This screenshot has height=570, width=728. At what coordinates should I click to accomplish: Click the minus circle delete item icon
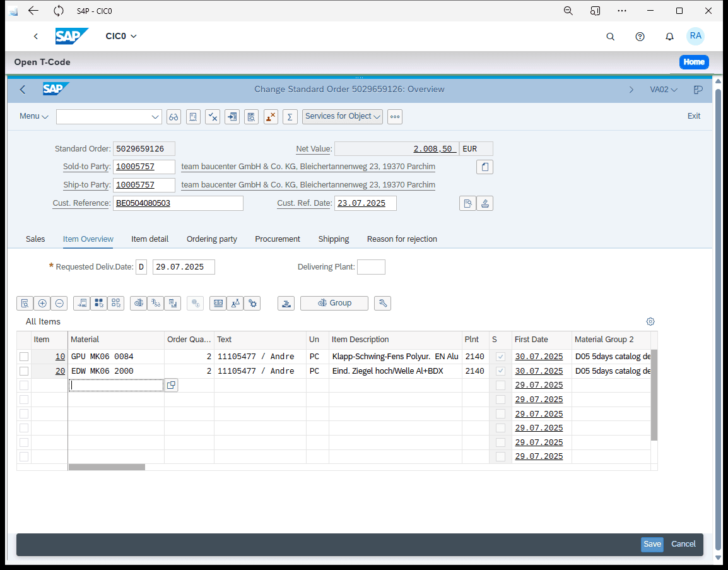(x=59, y=304)
